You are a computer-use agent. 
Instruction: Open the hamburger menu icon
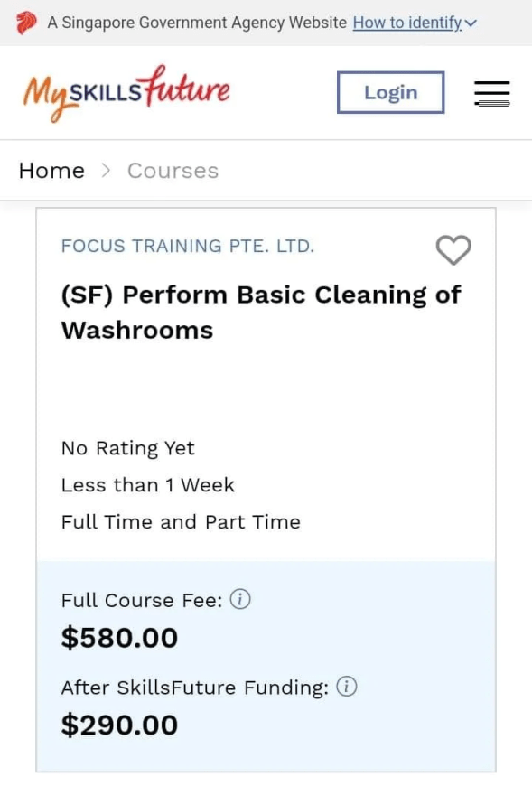(492, 93)
